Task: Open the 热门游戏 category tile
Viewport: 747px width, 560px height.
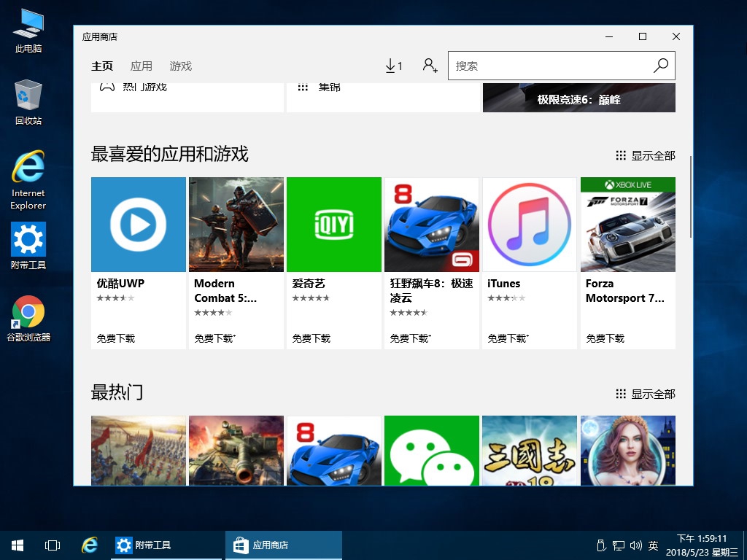Action: coord(187,97)
